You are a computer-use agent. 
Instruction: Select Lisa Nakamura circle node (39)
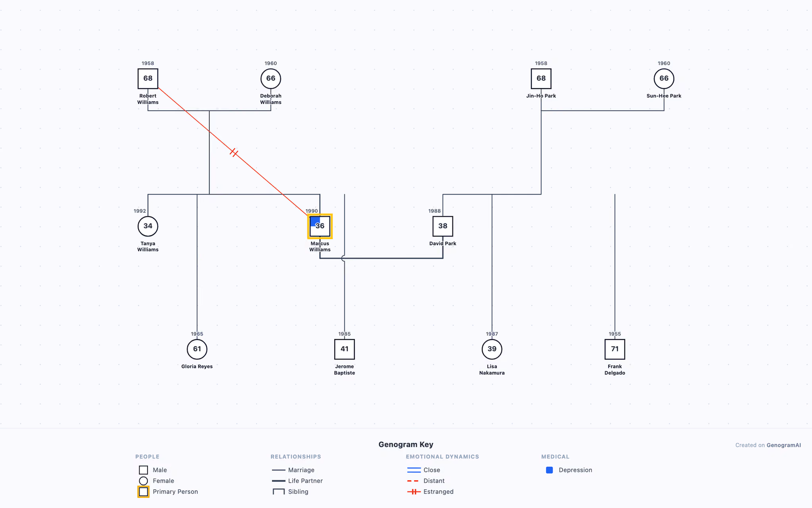click(x=492, y=349)
